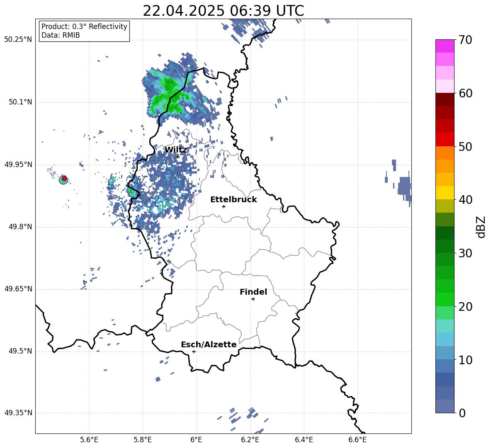Click the 49.35°N latitude tick label
The width and height of the screenshot is (491, 448).
pyautogui.click(x=18, y=413)
